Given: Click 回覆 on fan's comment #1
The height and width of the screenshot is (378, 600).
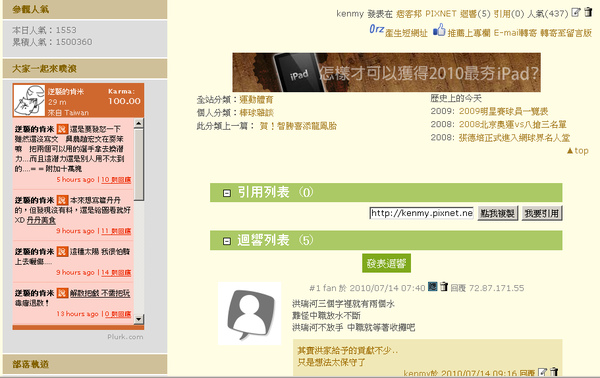Looking at the screenshot, I should tap(458, 288).
